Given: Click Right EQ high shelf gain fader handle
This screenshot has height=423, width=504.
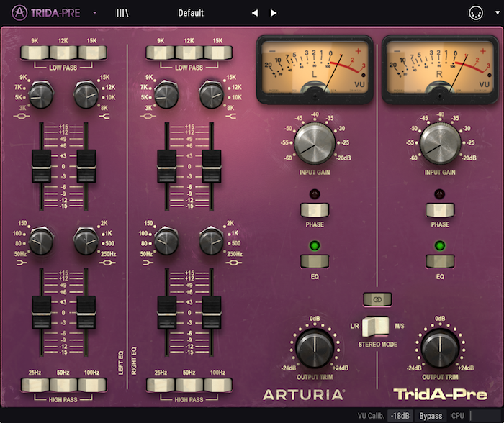Looking at the screenshot, I should [x=212, y=166].
